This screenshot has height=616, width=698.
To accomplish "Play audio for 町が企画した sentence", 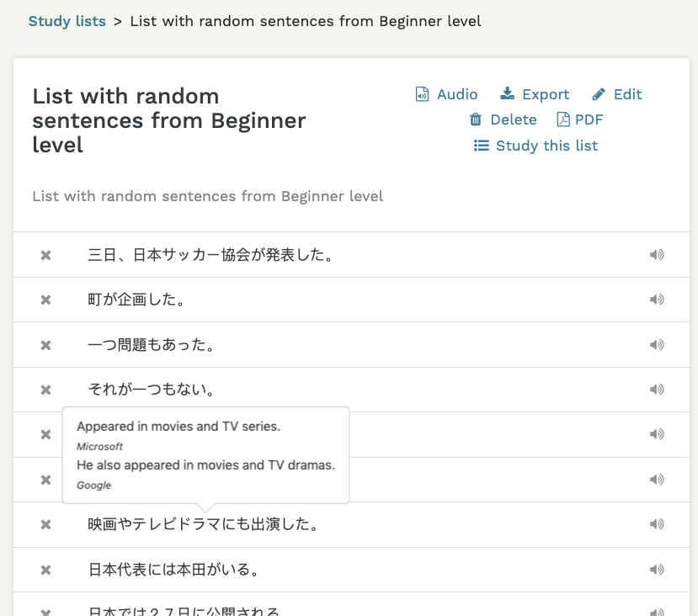I will [x=657, y=300].
